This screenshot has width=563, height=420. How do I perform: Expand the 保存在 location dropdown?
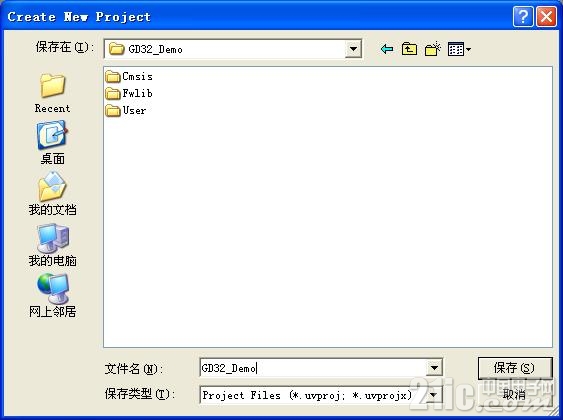coord(353,49)
